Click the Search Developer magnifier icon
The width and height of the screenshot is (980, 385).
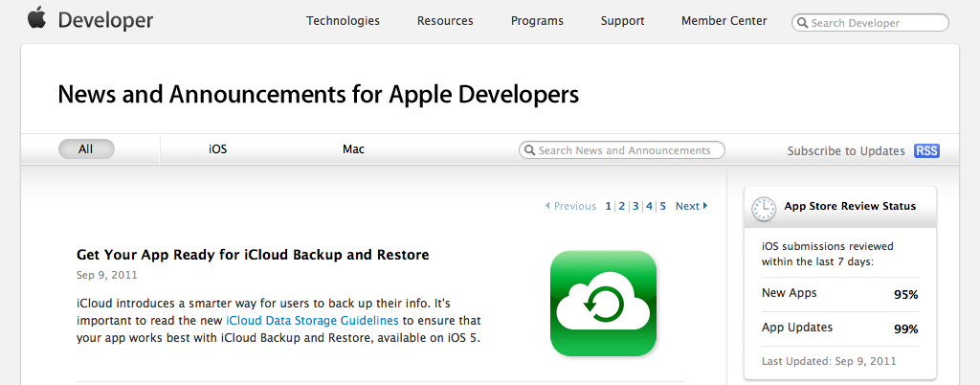802,23
